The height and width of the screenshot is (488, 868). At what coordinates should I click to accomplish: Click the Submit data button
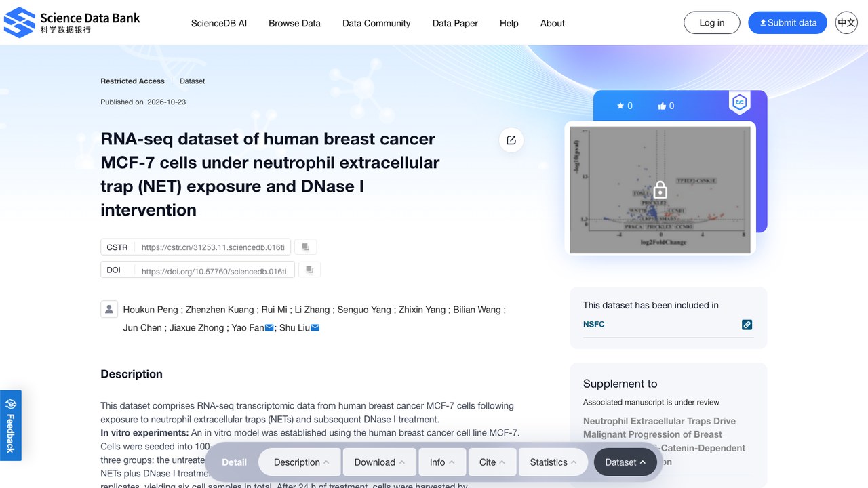coord(788,22)
